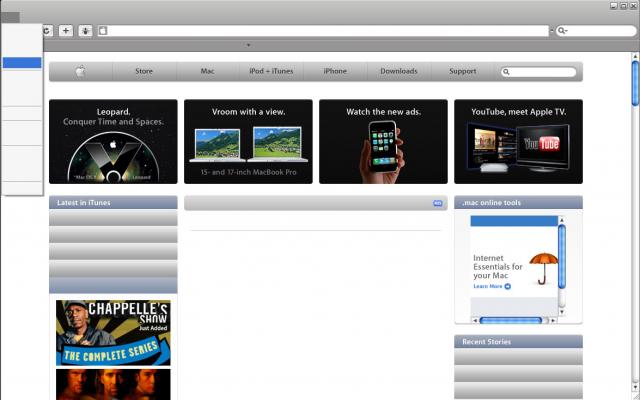Open the iPod + iTunes tab
640x400 pixels.
271,71
